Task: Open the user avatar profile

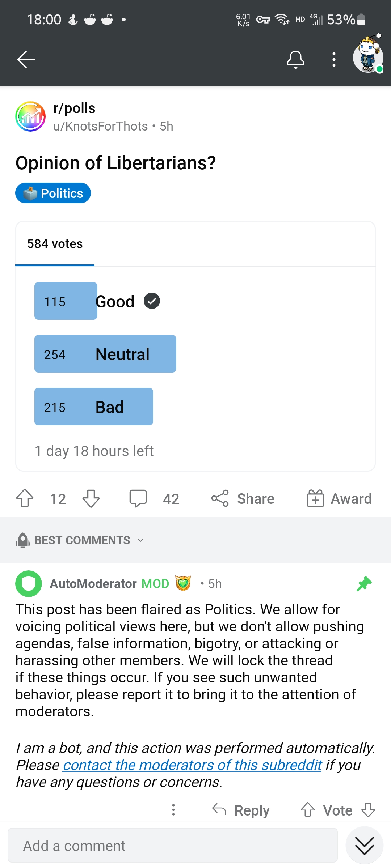Action: click(368, 55)
